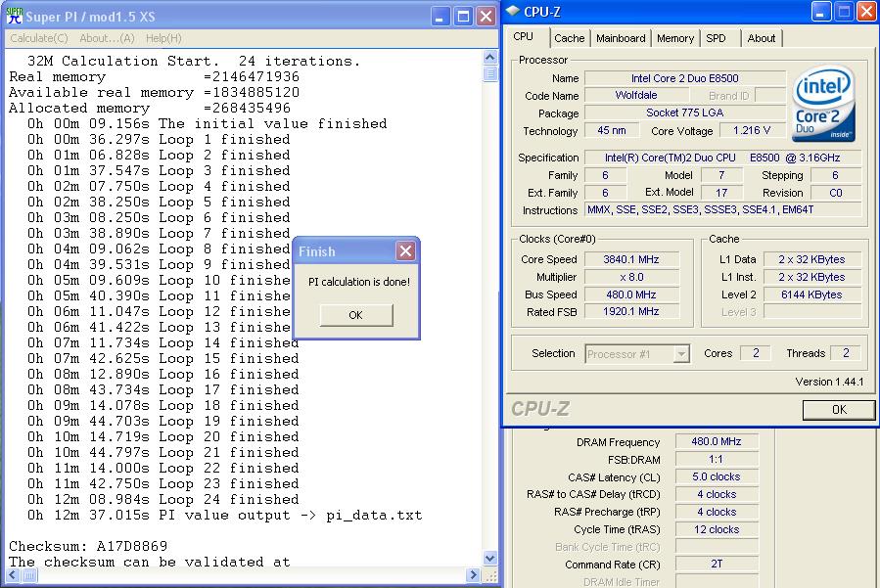
Task: Open the Help(H) menu
Action: 163,38
